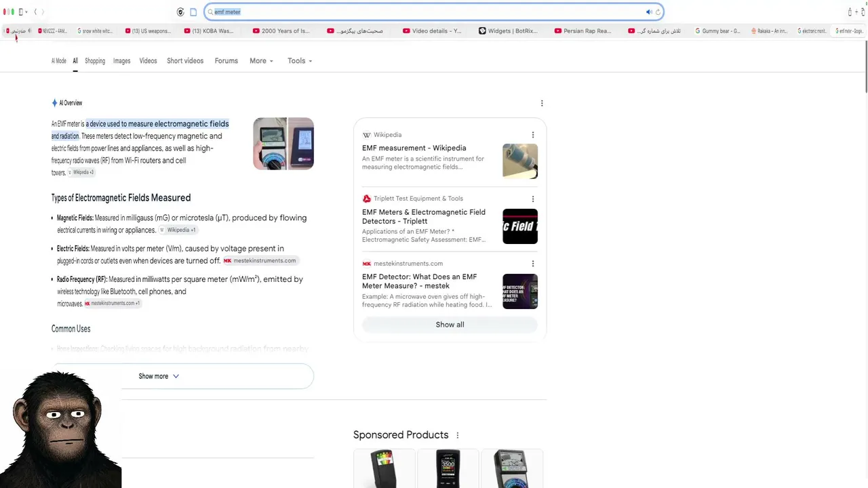Click the 'Sponsored Products' heading text
The width and height of the screenshot is (868, 488).
tap(401, 435)
